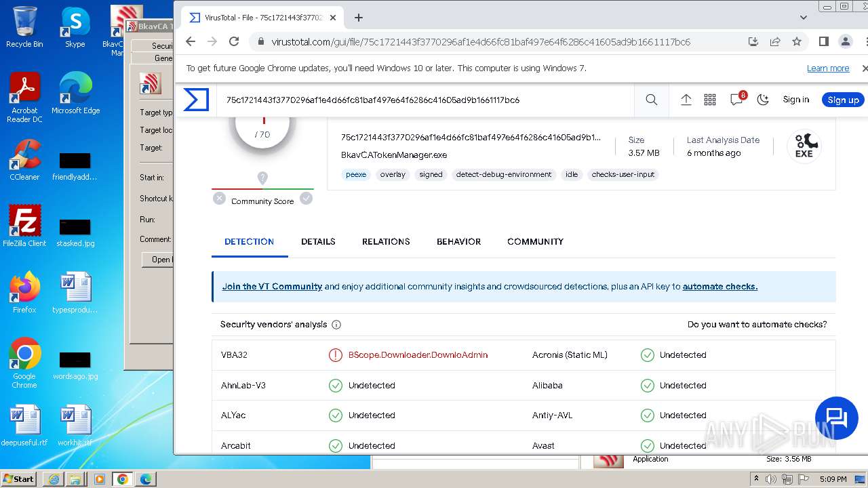Image resolution: width=868 pixels, height=488 pixels.
Task: Show hidden tray icons arrow
Action: point(757,479)
